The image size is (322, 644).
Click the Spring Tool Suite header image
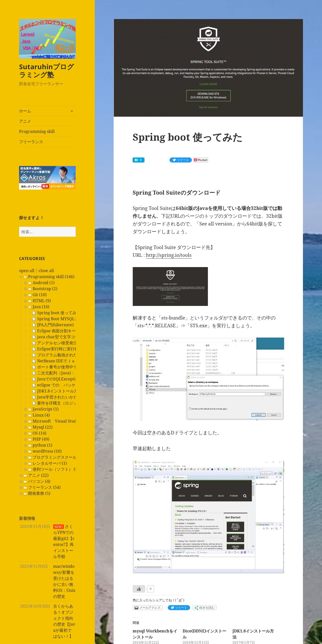[x=208, y=68]
